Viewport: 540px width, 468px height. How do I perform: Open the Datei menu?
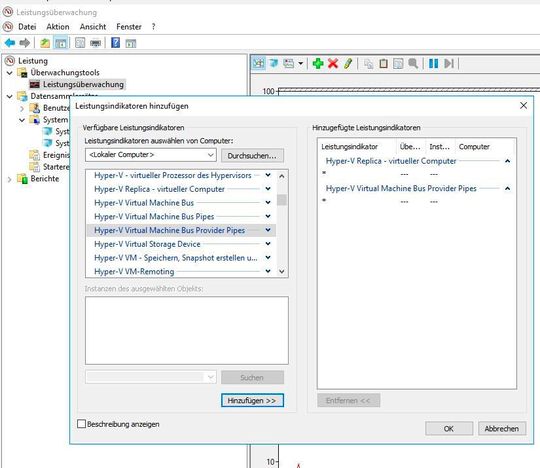pos(27,27)
